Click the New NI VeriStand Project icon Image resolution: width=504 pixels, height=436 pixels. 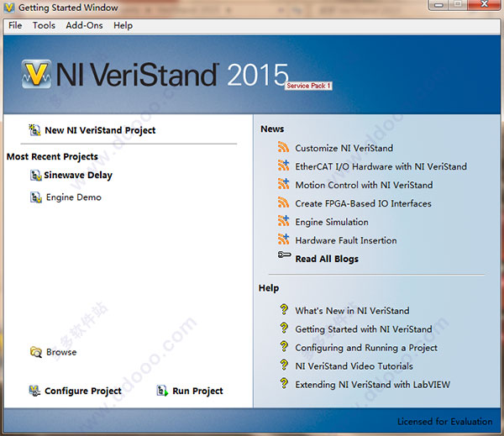pos(34,130)
